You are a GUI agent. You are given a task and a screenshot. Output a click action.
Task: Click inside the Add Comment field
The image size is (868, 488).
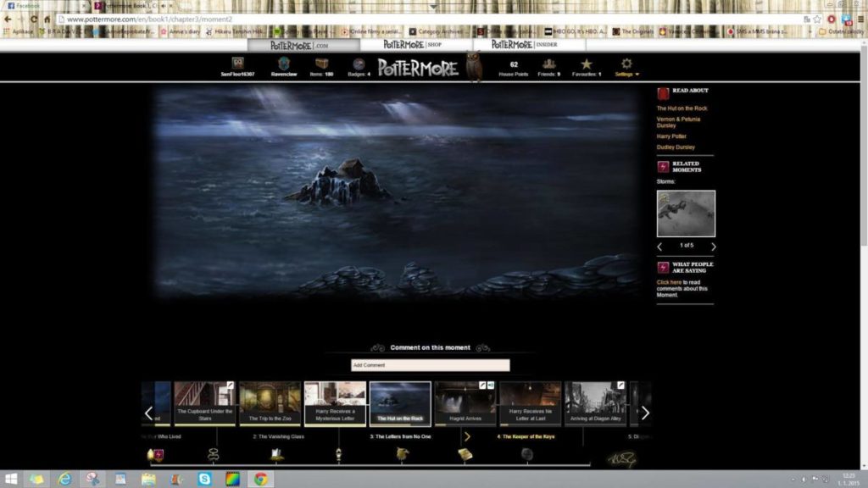point(431,365)
